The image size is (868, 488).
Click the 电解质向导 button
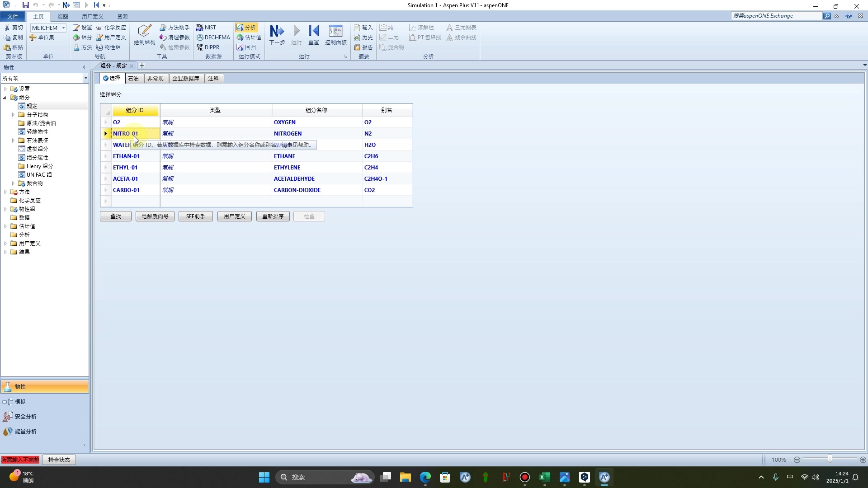155,216
